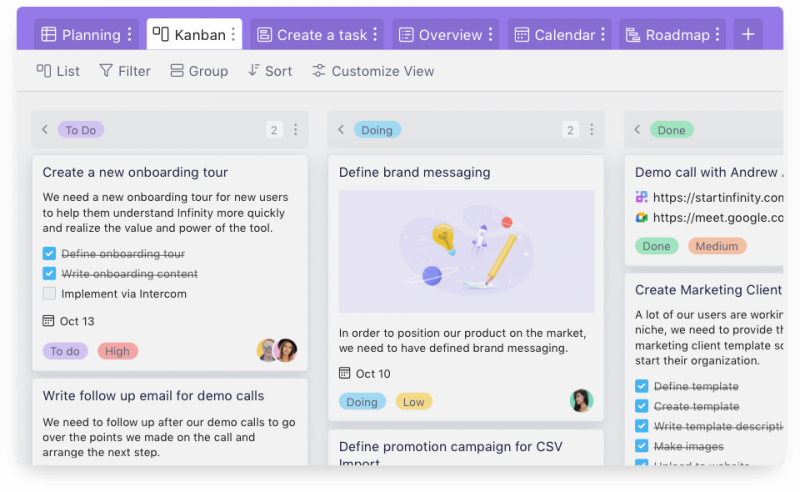Uncheck the Define onboarding tour checkbox
The height and width of the screenshot is (492, 800).
tap(49, 254)
